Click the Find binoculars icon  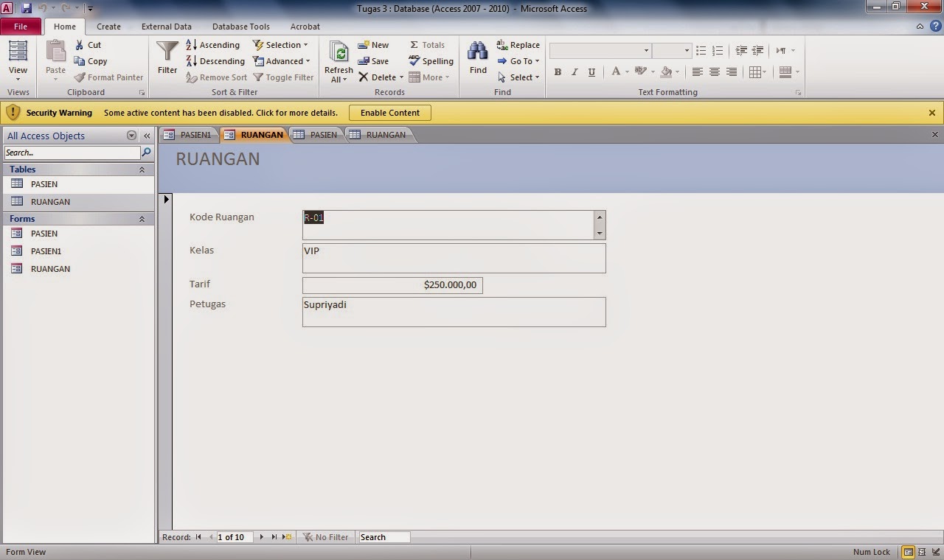[x=478, y=52]
